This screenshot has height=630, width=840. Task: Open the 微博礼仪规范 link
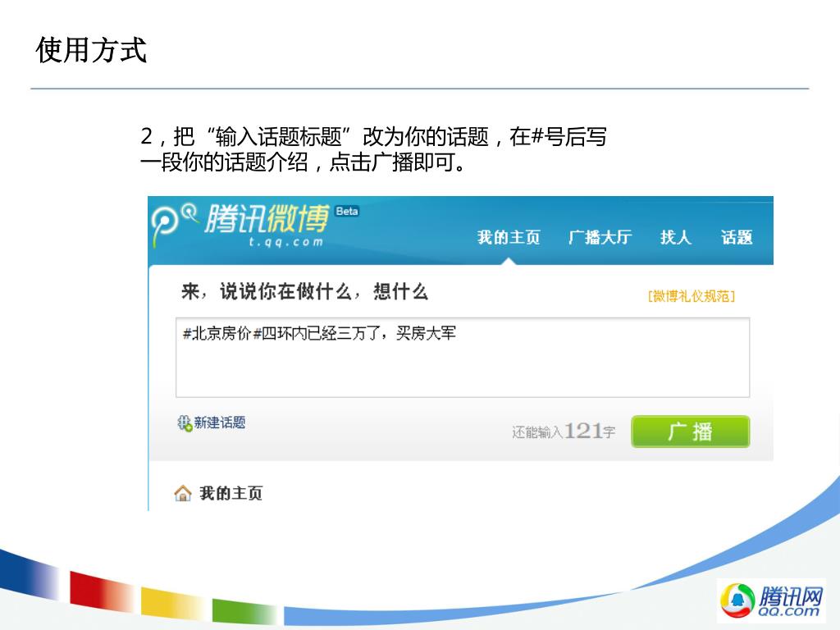691,295
